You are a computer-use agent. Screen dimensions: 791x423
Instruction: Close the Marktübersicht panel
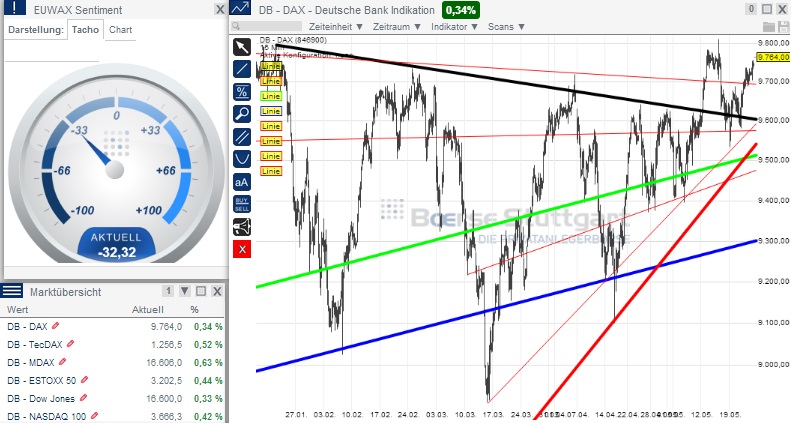click(x=217, y=291)
